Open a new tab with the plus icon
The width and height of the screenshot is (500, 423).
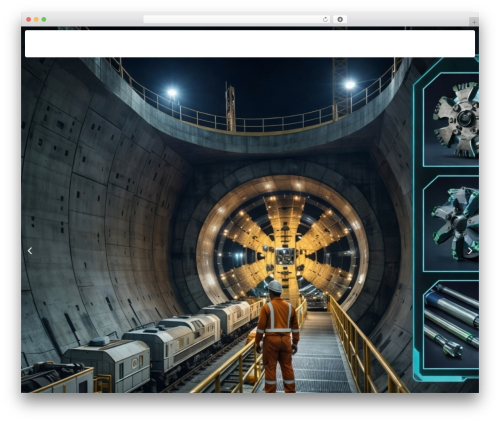[474, 22]
